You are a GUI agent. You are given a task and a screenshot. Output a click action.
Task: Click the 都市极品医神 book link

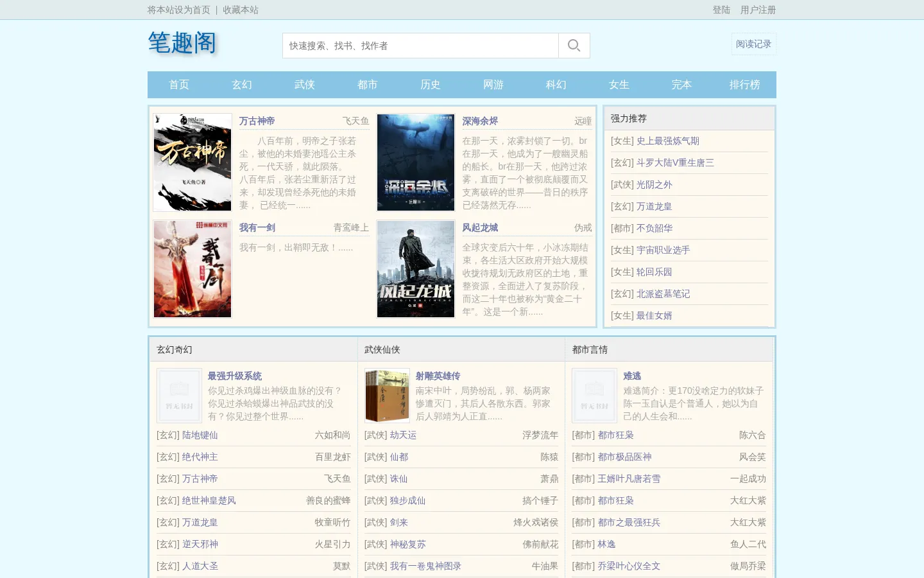click(x=624, y=457)
